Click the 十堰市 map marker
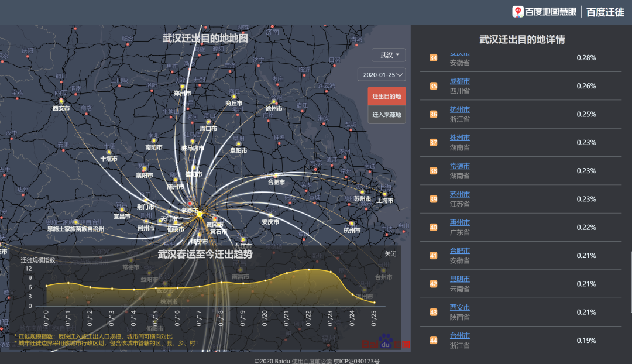This screenshot has width=632, height=364. [x=109, y=152]
